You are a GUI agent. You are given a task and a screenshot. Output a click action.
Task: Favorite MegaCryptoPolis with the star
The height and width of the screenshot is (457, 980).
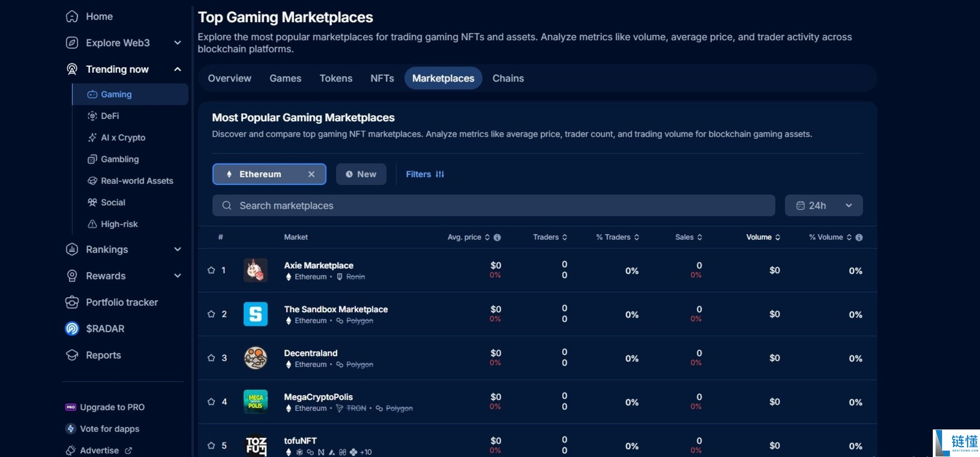(x=211, y=401)
